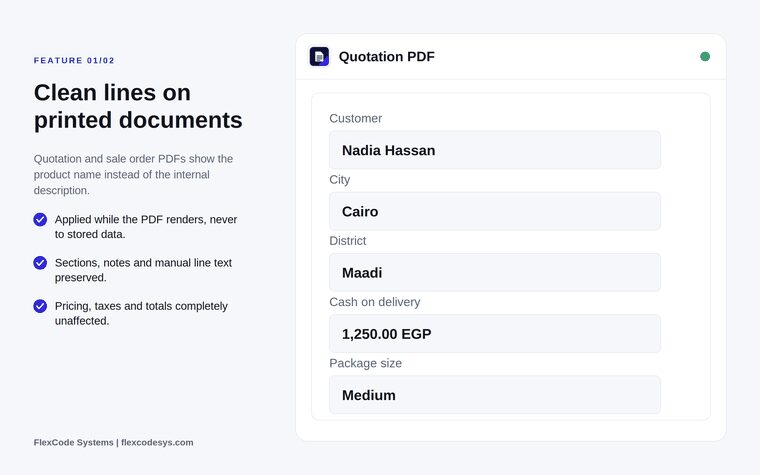The height and width of the screenshot is (475, 760).
Task: Click the 'Cash on delivery' label
Action: click(x=375, y=302)
